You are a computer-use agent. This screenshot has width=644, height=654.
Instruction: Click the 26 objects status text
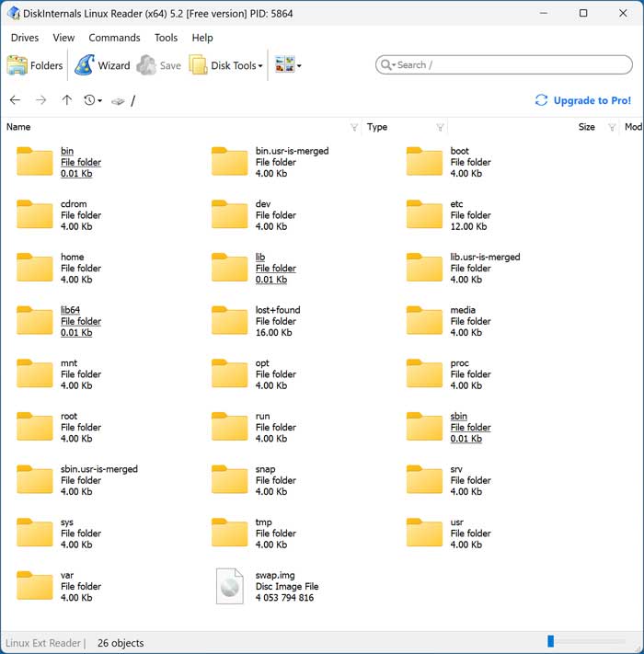pos(121,643)
